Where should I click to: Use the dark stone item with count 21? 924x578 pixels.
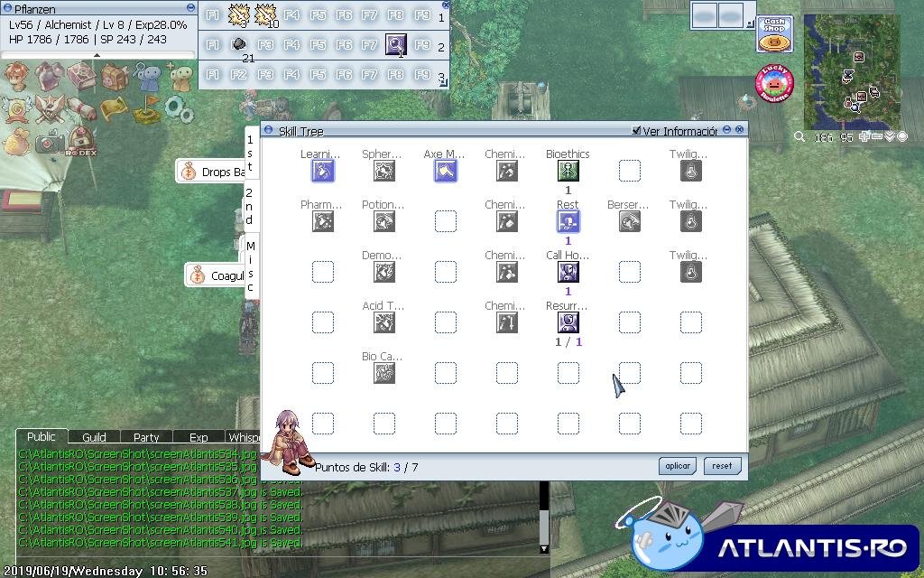(x=239, y=46)
